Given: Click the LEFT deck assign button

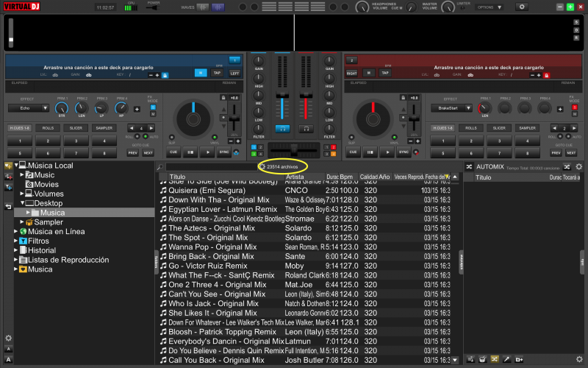Looking at the screenshot, I should pyautogui.click(x=234, y=73).
